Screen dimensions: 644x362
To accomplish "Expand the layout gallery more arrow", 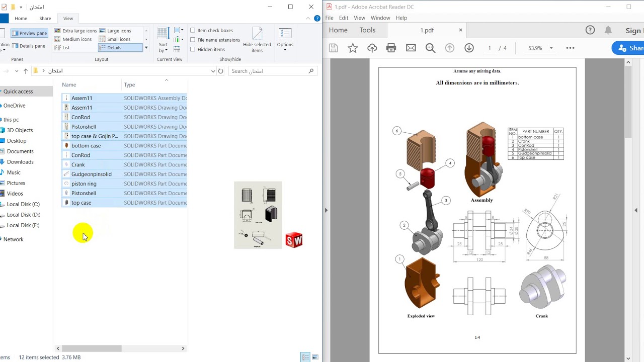I will pos(146,48).
